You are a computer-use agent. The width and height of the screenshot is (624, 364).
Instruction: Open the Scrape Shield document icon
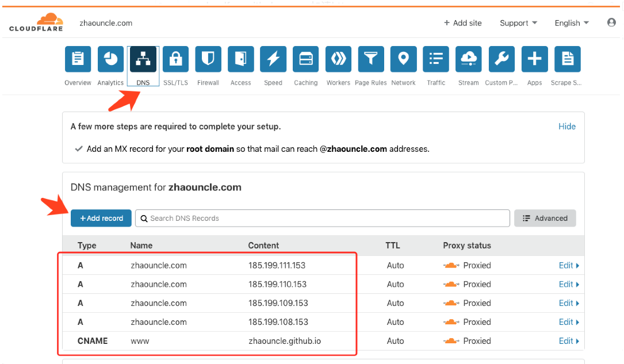[568, 59]
